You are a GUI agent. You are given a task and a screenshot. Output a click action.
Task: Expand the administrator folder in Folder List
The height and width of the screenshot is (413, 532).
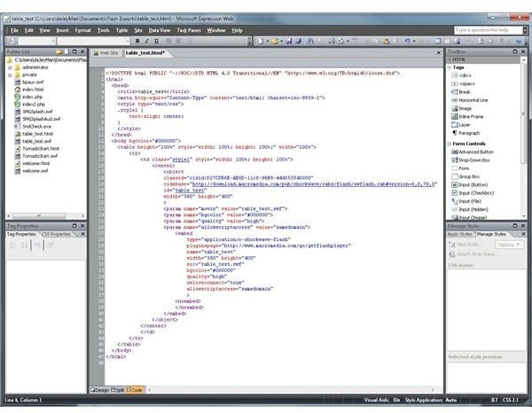click(x=9, y=67)
